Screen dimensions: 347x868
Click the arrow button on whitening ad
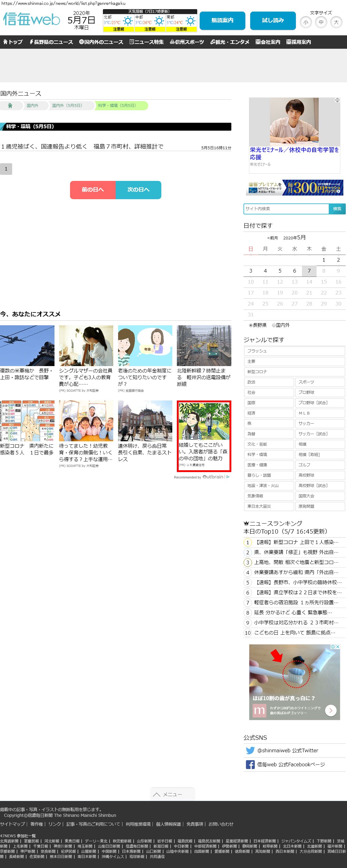click(x=331, y=711)
